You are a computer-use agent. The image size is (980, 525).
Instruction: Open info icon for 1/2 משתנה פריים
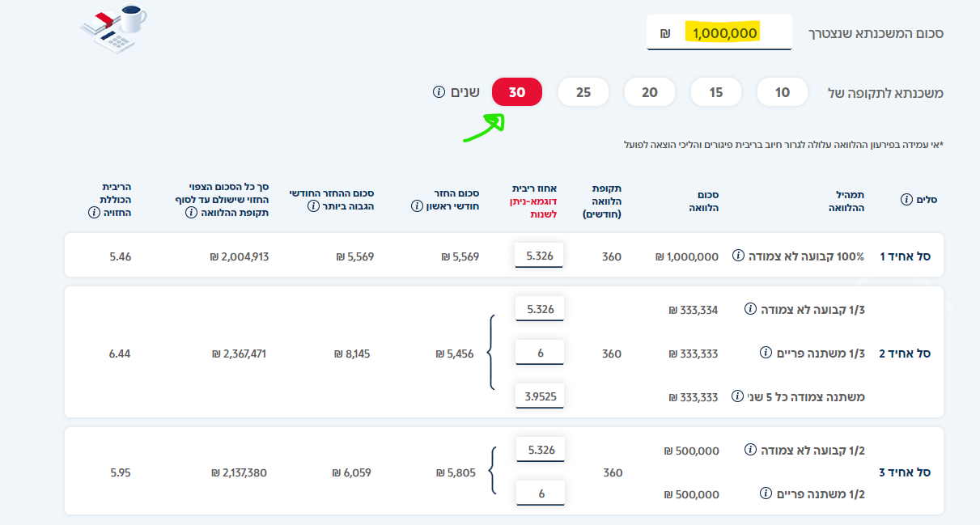coord(766,493)
